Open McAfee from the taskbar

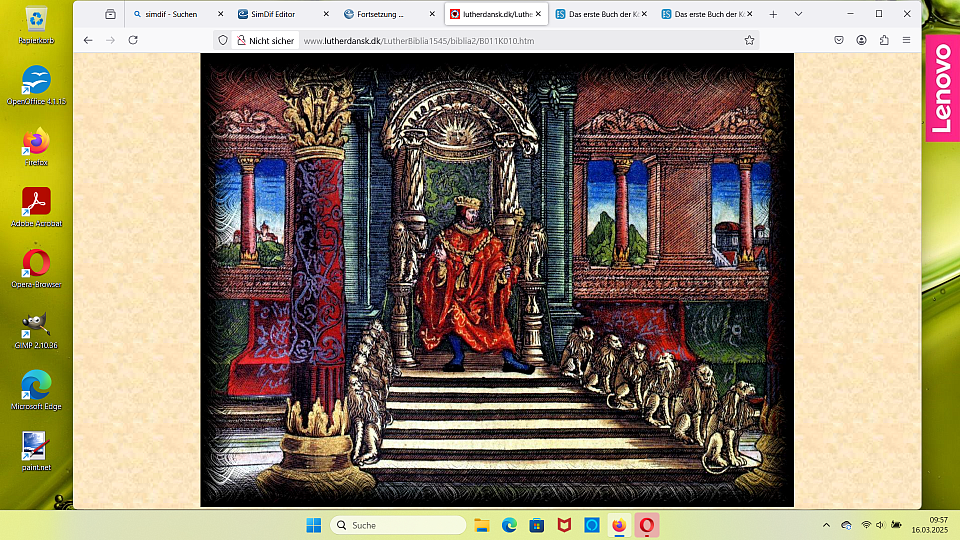click(564, 525)
